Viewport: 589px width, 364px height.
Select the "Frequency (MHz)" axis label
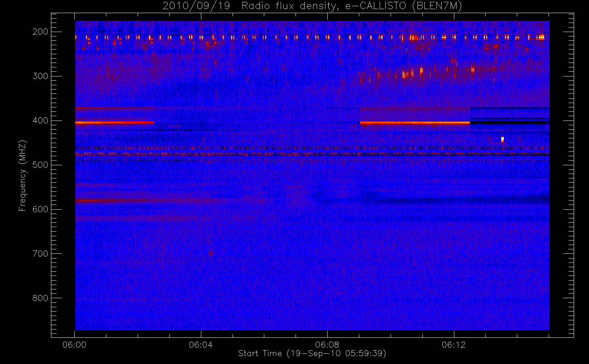coord(23,175)
